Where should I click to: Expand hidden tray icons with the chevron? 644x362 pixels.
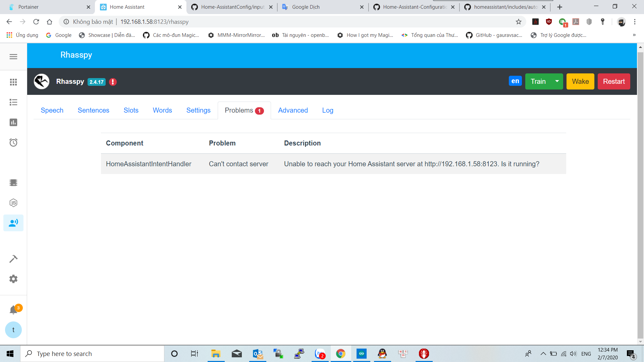click(x=543, y=354)
